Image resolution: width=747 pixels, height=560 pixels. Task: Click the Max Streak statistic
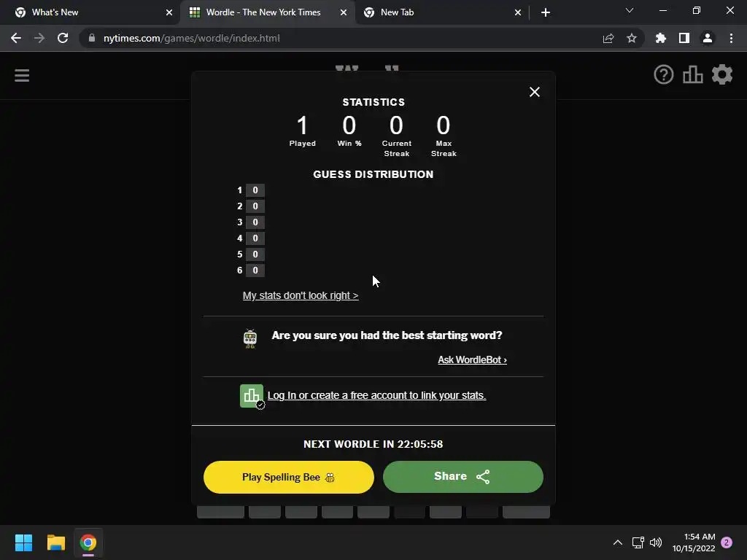[x=444, y=136]
